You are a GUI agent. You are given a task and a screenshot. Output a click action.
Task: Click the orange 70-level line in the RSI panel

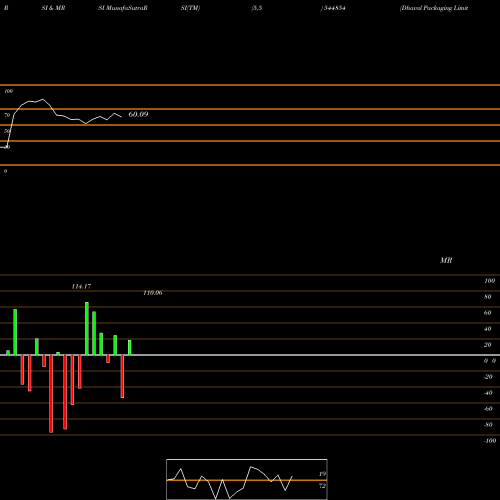[x=250, y=109]
